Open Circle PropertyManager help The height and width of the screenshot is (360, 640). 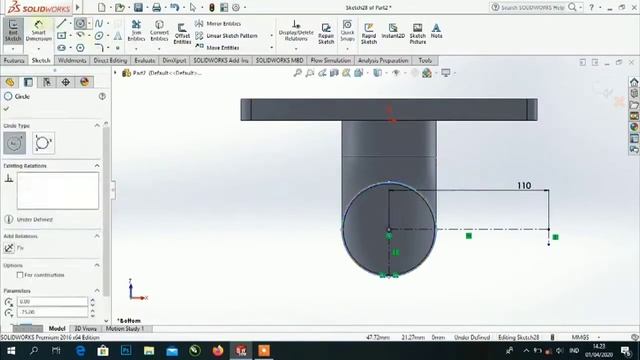tap(102, 96)
